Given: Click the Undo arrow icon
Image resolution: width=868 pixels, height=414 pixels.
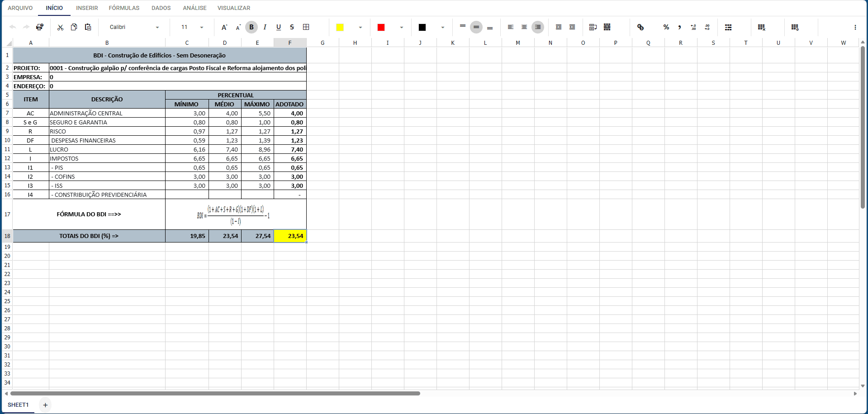Looking at the screenshot, I should (x=13, y=27).
